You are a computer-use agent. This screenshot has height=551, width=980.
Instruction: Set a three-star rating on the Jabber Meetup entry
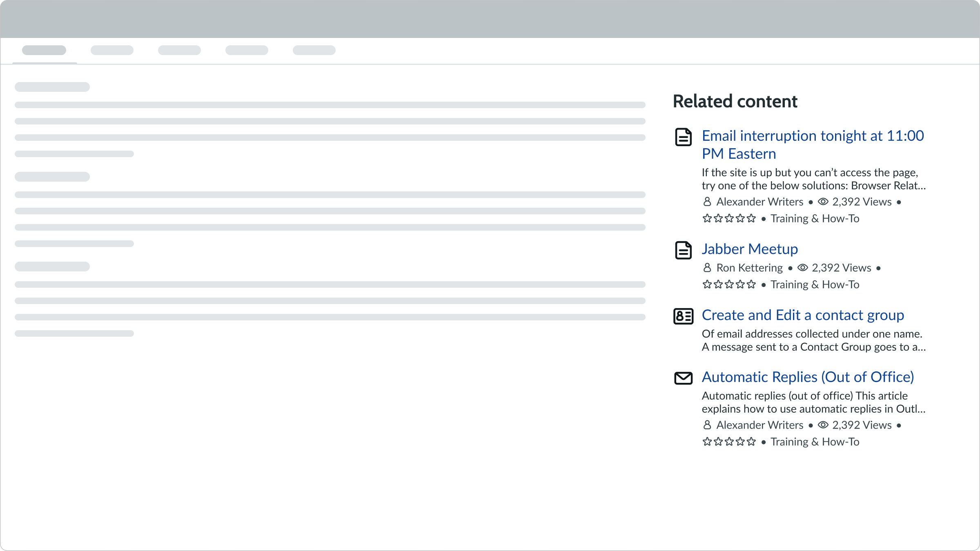[729, 284]
